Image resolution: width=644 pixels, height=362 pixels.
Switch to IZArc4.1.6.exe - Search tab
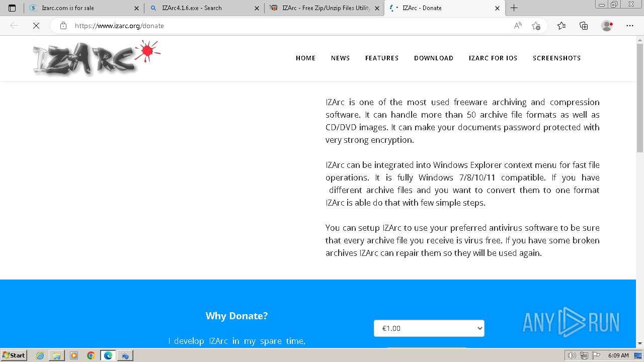point(204,8)
